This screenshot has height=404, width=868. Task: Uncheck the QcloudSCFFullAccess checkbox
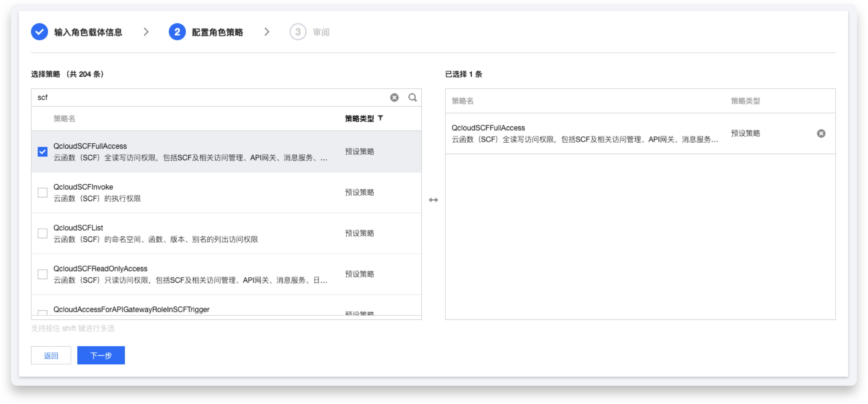pyautogui.click(x=43, y=152)
